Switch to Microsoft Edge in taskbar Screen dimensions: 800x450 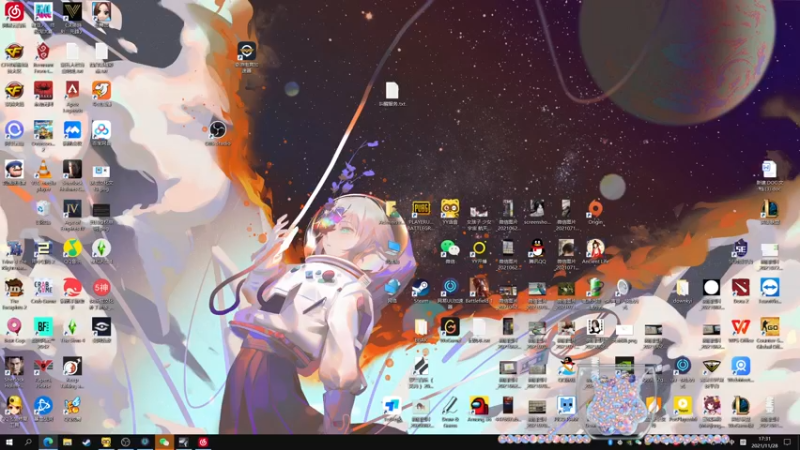pyautogui.click(x=48, y=442)
